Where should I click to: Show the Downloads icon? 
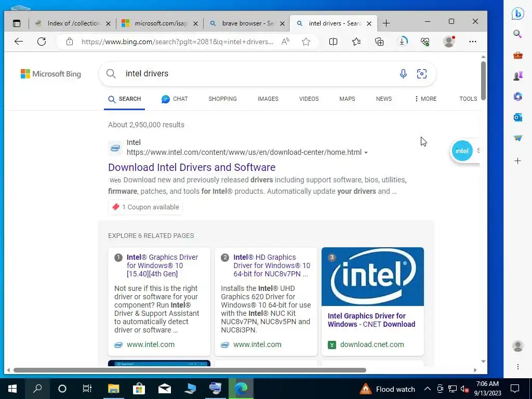tap(403, 42)
